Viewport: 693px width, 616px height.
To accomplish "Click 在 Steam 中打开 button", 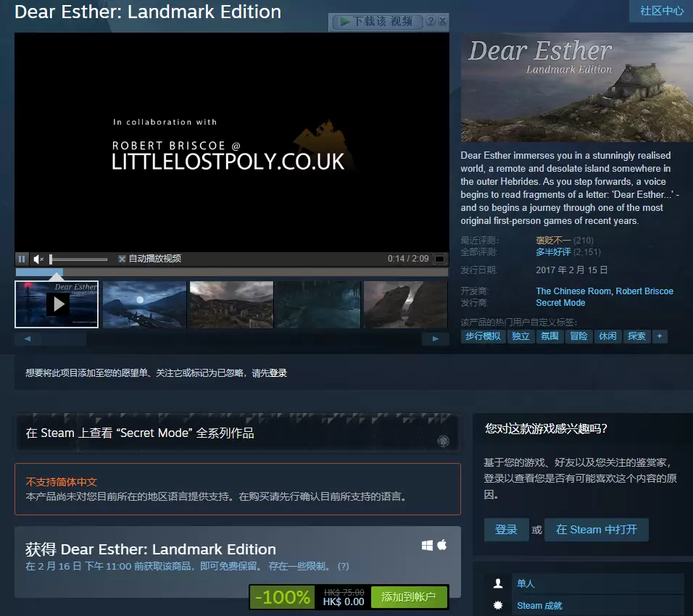I will click(596, 529).
